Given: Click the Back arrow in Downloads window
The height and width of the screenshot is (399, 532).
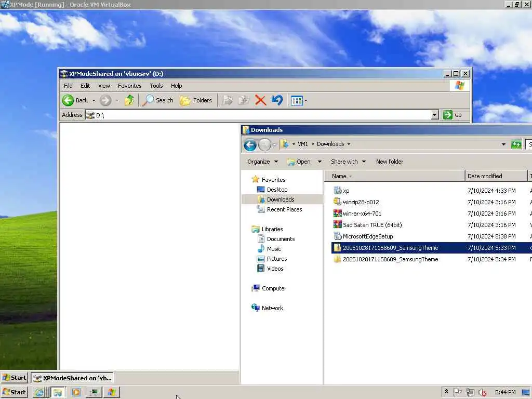Looking at the screenshot, I should tap(250, 145).
